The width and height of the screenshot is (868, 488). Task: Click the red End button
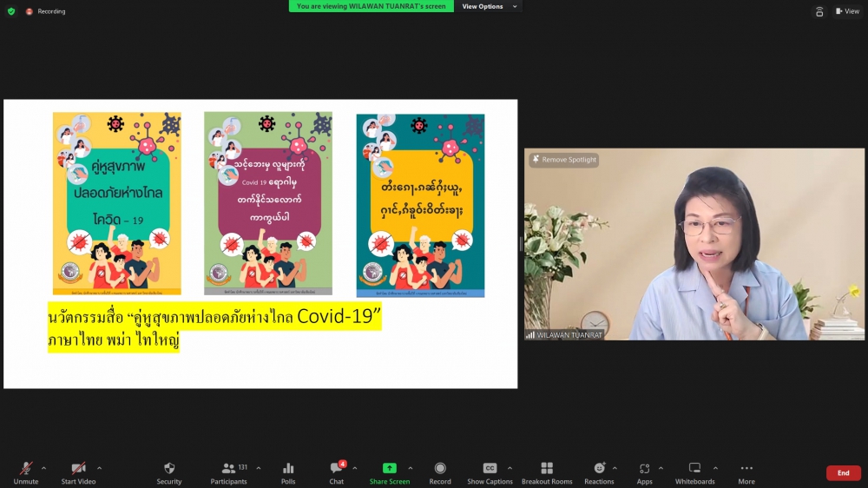843,473
